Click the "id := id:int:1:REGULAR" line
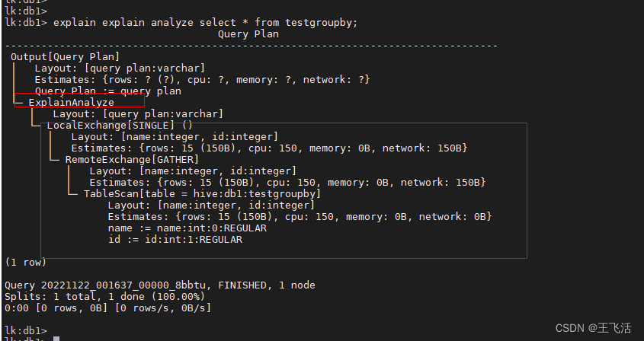The image size is (644, 341). click(x=175, y=239)
